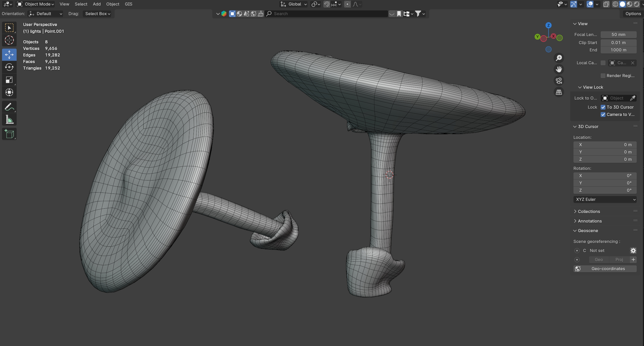This screenshot has height=346, width=644.
Task: Open the XYZ Euler rotation dropdown
Action: (605, 199)
